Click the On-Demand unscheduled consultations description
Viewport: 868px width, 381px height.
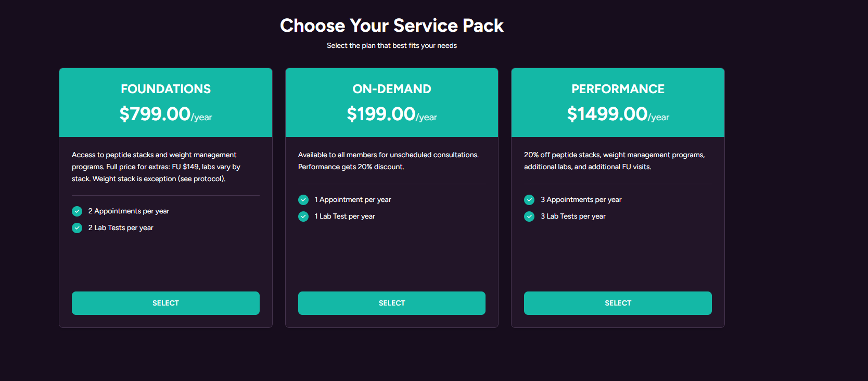click(x=388, y=161)
